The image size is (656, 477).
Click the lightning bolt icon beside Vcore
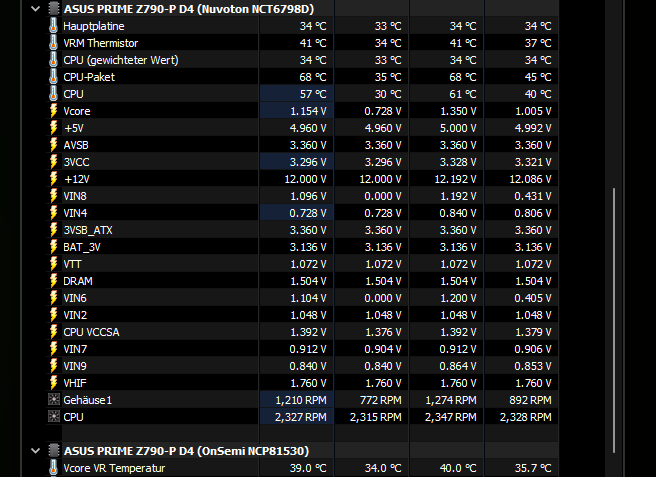click(54, 111)
